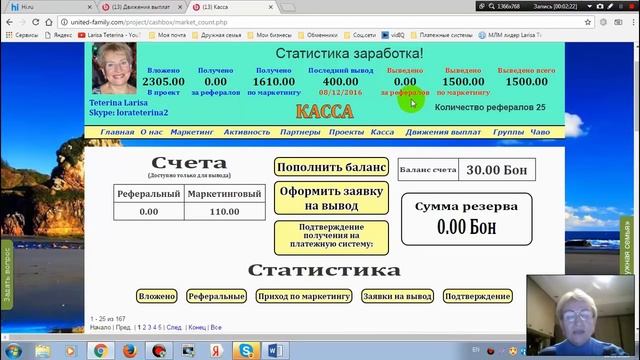Click the recorder zoom magnifier icon

[x=491, y=6]
